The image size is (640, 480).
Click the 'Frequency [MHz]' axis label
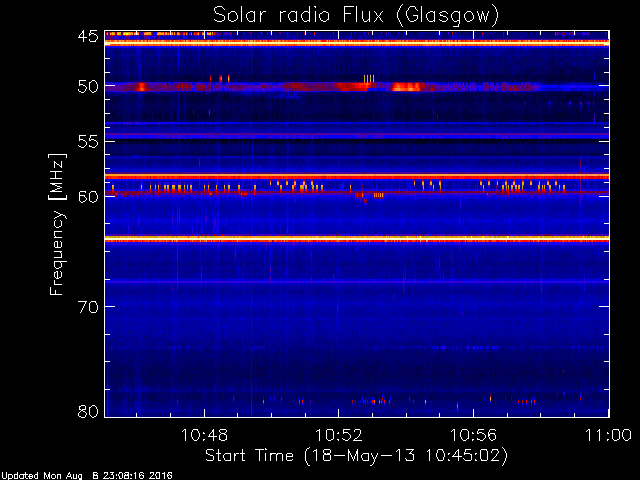coord(57,224)
